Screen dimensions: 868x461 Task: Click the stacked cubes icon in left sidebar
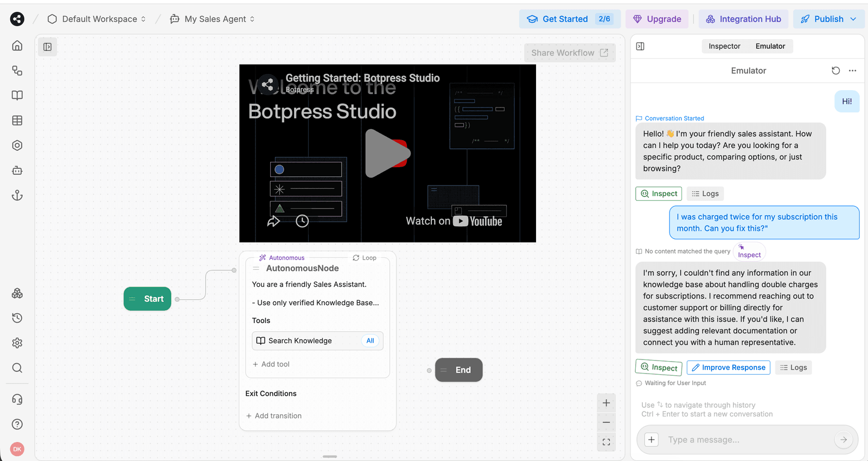[17, 293]
